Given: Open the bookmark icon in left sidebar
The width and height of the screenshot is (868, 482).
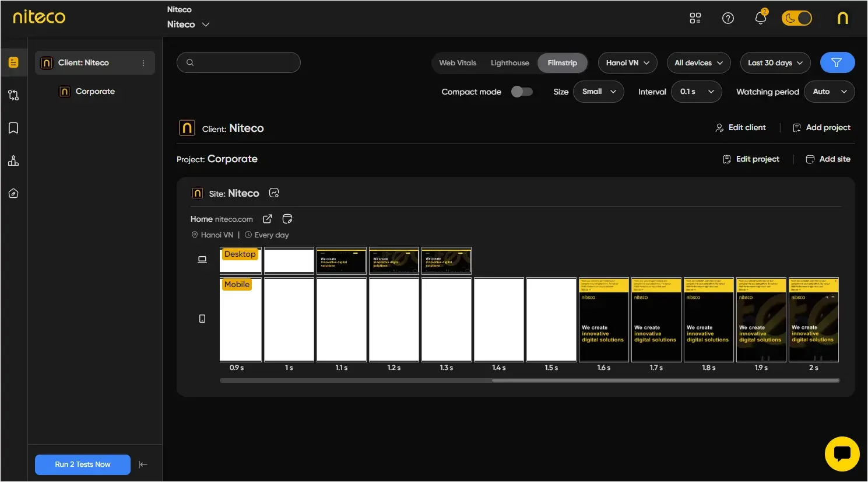Looking at the screenshot, I should (x=13, y=128).
